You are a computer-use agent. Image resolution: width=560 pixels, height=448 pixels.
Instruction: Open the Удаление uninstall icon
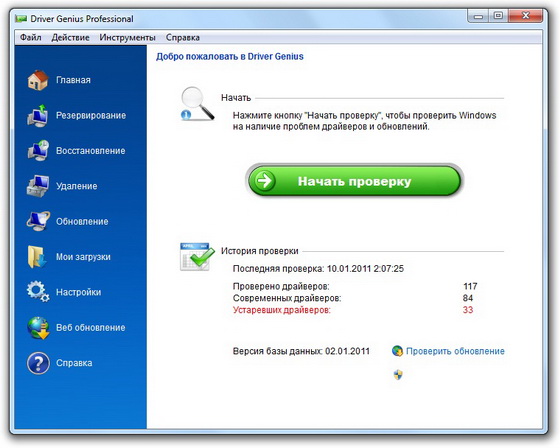point(38,186)
